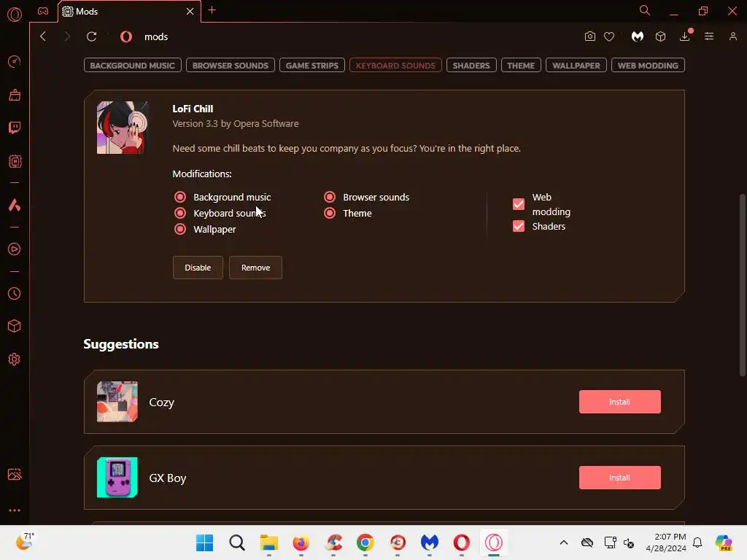Filter by Wallpaper category
747x560 pixels.
tap(576, 65)
